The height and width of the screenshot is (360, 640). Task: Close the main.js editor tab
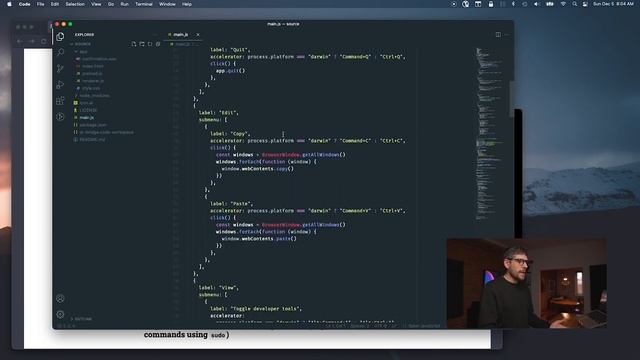198,35
